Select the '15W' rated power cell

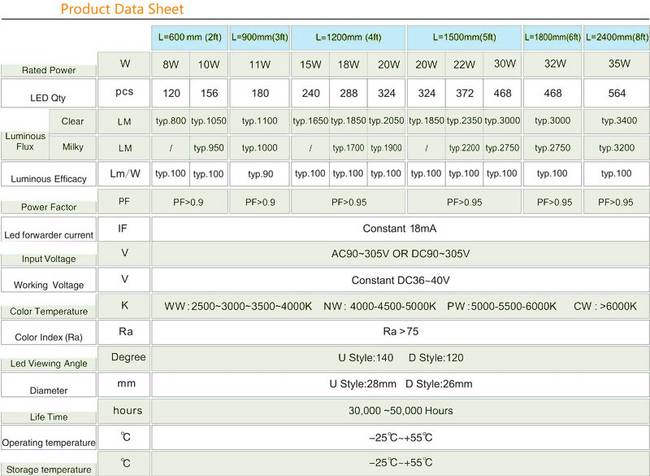click(x=310, y=65)
